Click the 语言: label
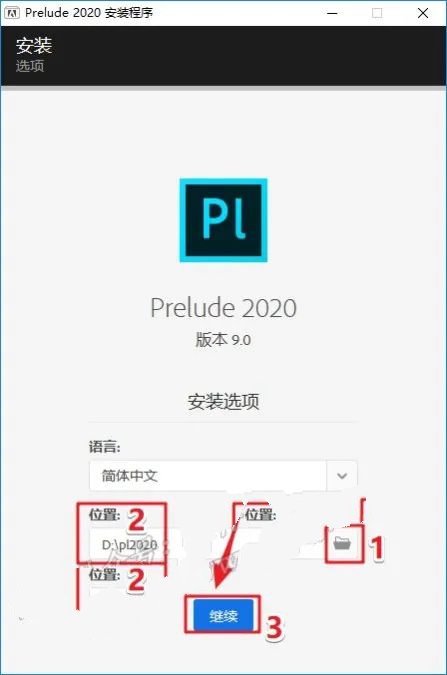 (x=105, y=447)
